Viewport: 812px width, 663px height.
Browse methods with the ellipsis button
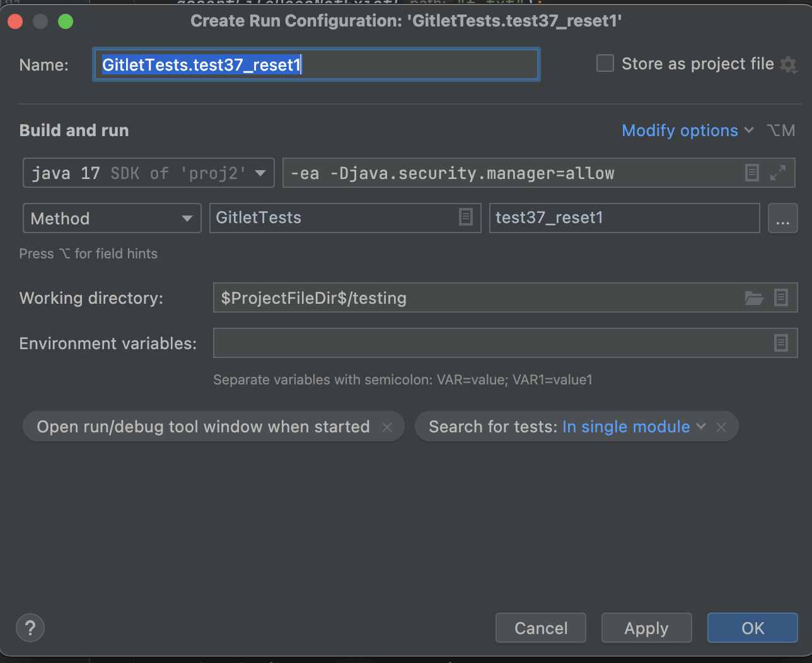(x=782, y=219)
